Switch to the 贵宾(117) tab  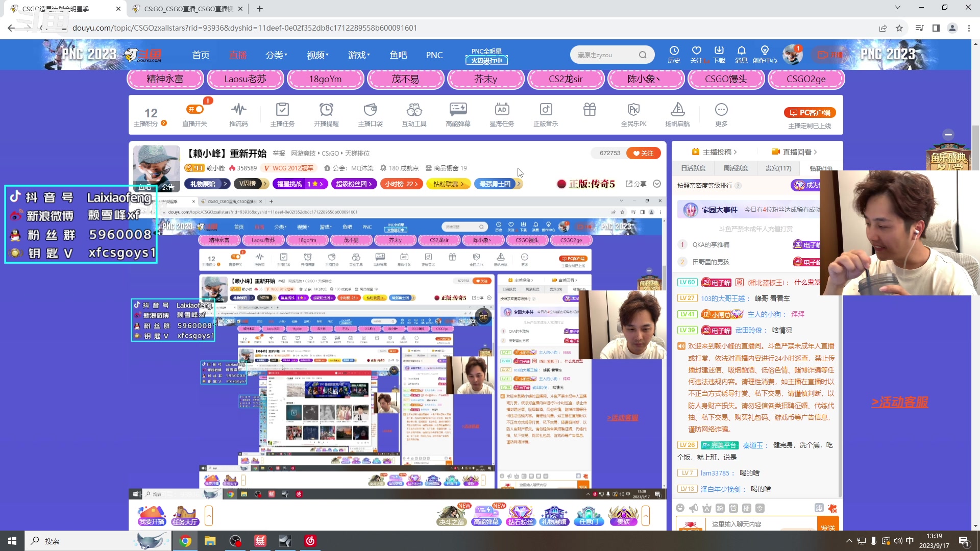click(778, 168)
